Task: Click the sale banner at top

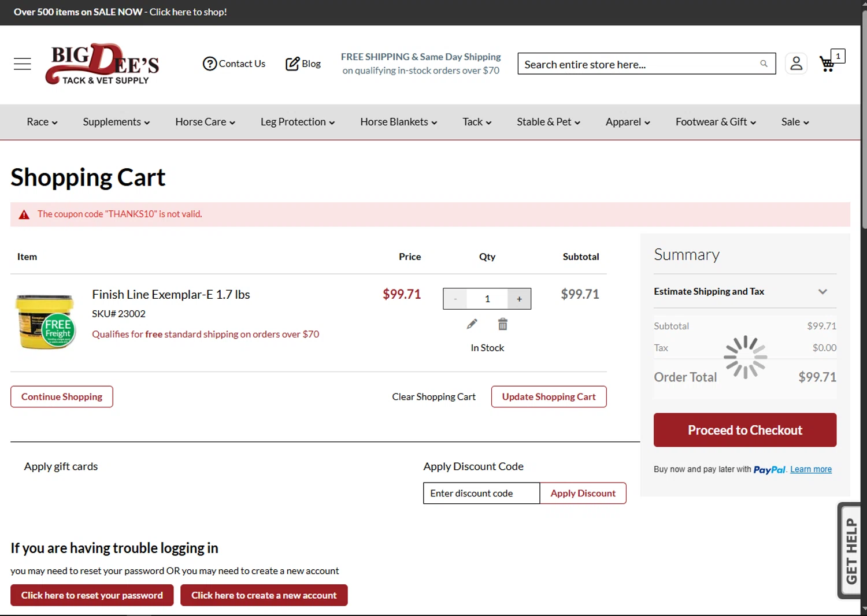Action: click(x=120, y=12)
